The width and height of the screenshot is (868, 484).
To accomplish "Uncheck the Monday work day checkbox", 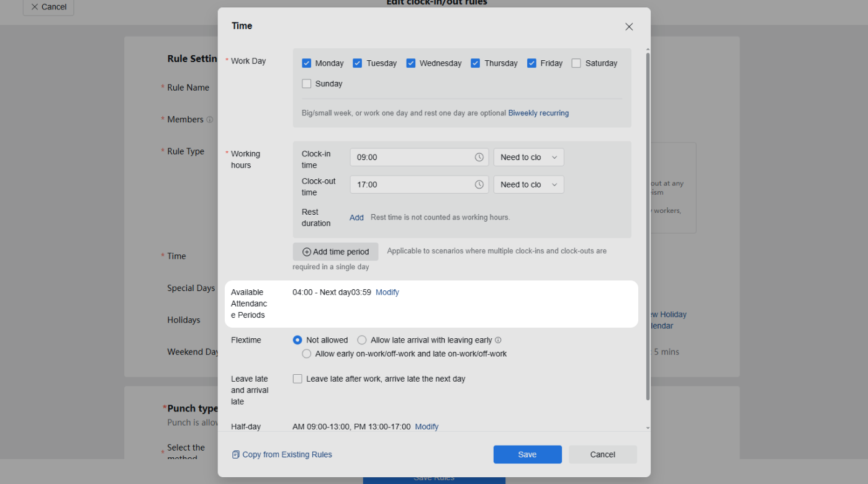I will (306, 63).
